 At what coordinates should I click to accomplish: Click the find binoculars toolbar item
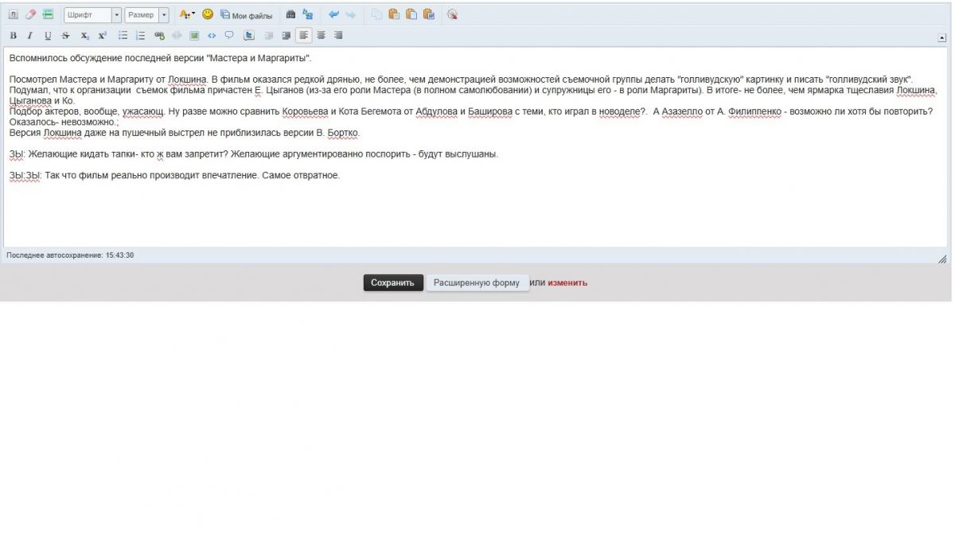point(290,14)
